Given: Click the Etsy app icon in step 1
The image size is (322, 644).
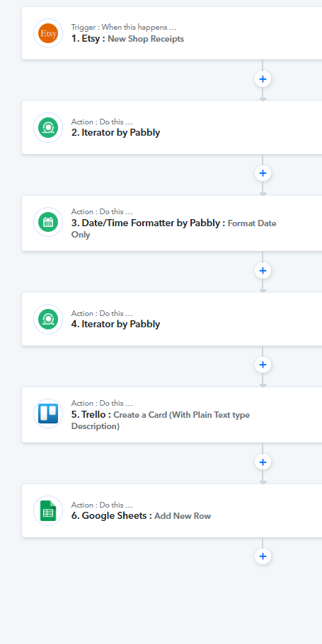Looking at the screenshot, I should coord(48,33).
